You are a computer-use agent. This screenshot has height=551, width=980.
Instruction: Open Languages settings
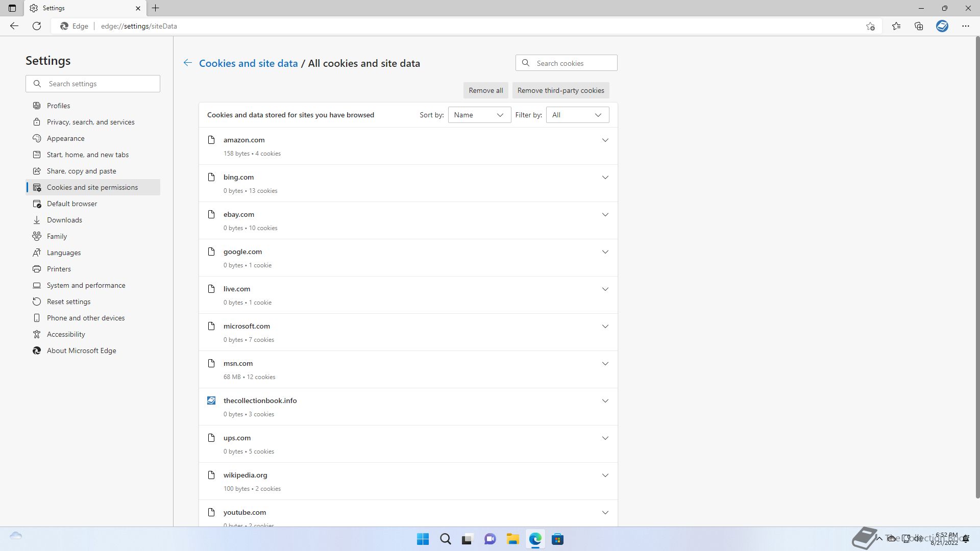click(x=93, y=253)
